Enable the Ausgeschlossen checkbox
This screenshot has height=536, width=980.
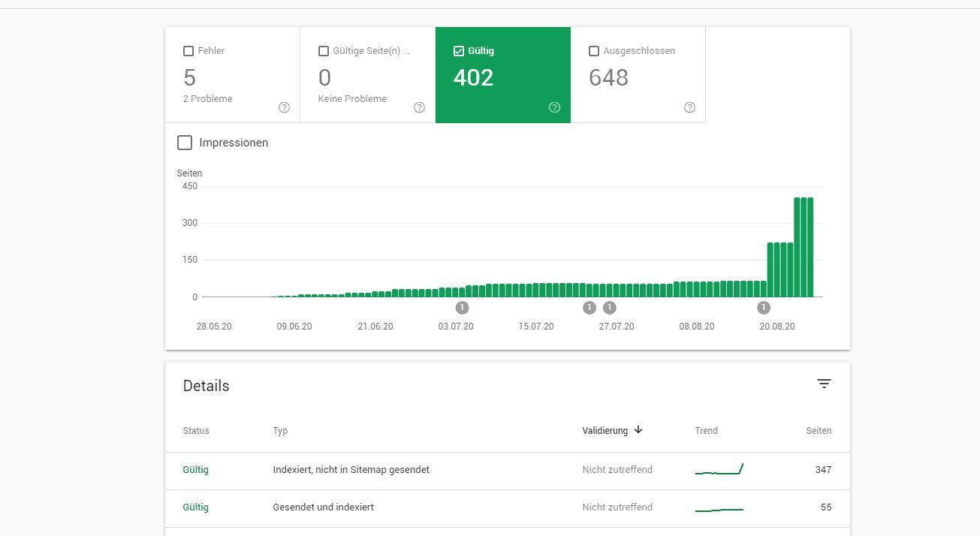tap(594, 51)
